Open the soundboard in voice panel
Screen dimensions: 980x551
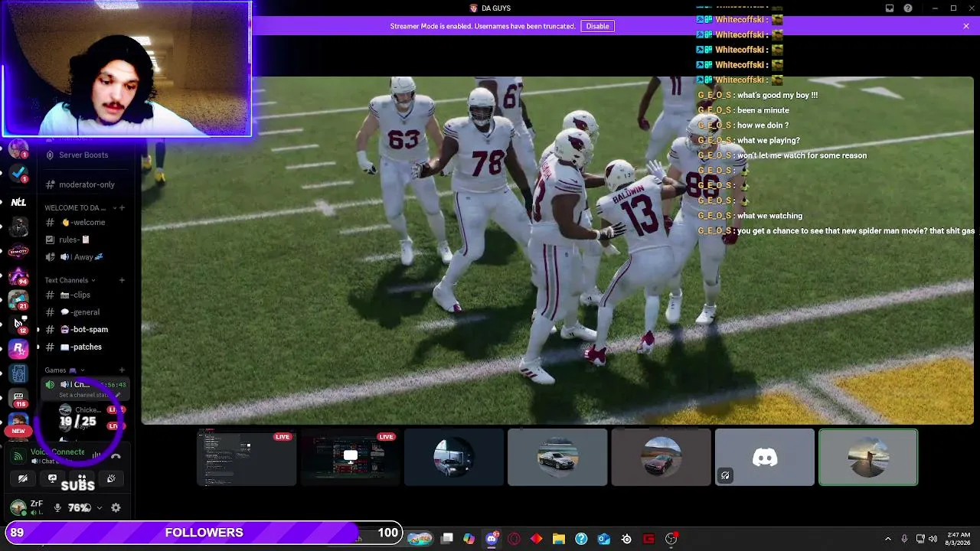111,479
